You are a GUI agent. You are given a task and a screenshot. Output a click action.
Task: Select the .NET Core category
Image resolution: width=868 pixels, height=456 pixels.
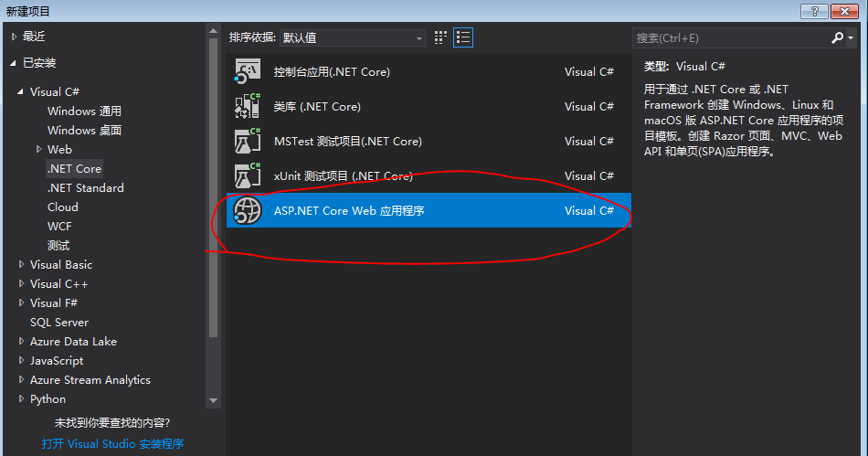click(x=74, y=169)
